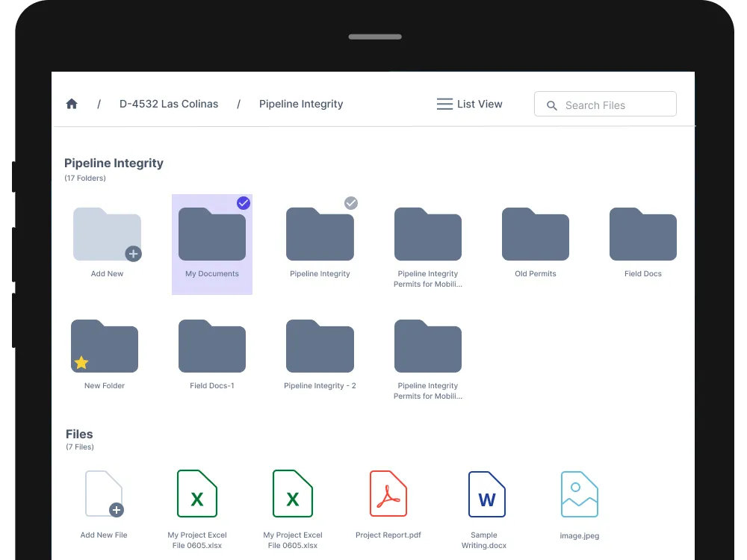Open the second My Project Excel File 0605.xlsx
Image resolution: width=747 pixels, height=560 pixels.
[292, 494]
